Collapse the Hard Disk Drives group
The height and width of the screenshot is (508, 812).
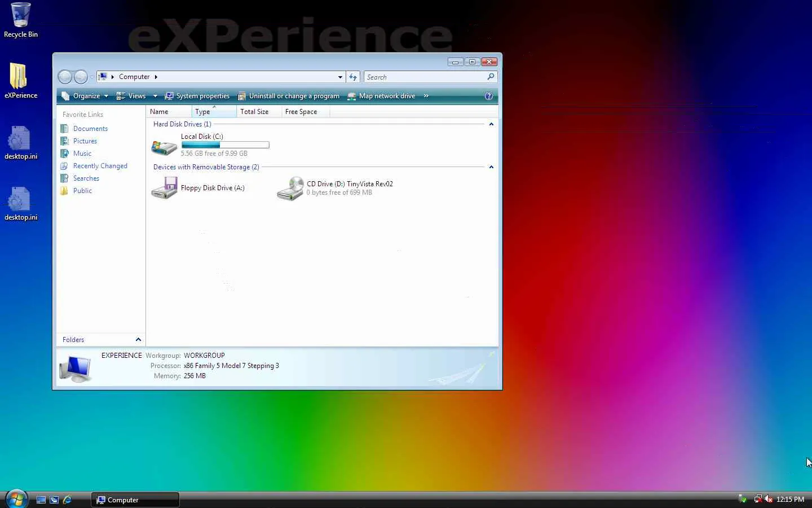click(x=491, y=124)
